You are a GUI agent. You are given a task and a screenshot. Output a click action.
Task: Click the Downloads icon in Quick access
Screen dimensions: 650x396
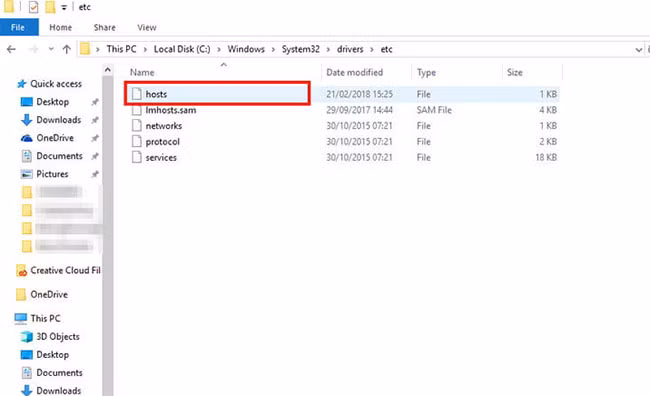pos(27,120)
